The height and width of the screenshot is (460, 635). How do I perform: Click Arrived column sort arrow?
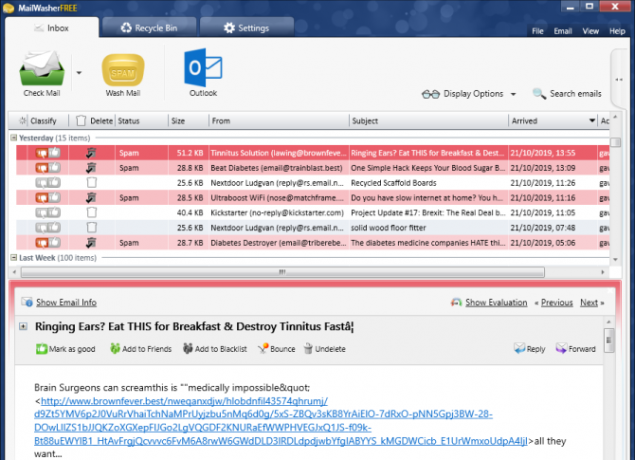592,121
